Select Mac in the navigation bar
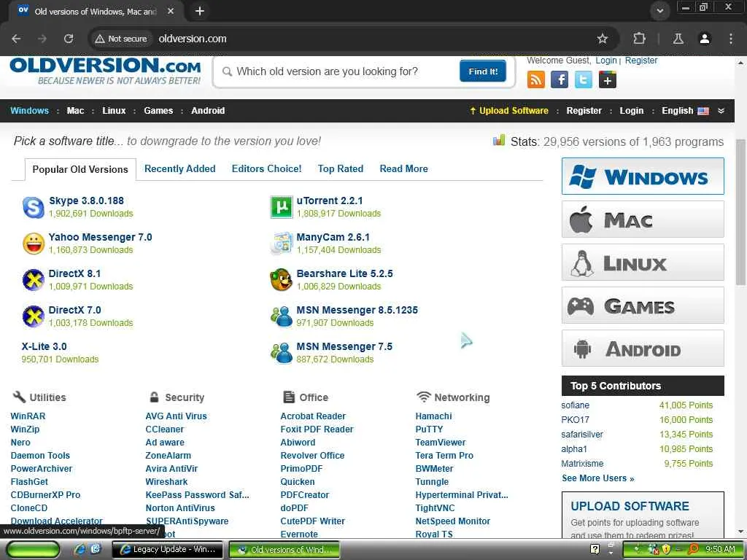The width and height of the screenshot is (747, 560). pyautogui.click(x=75, y=111)
